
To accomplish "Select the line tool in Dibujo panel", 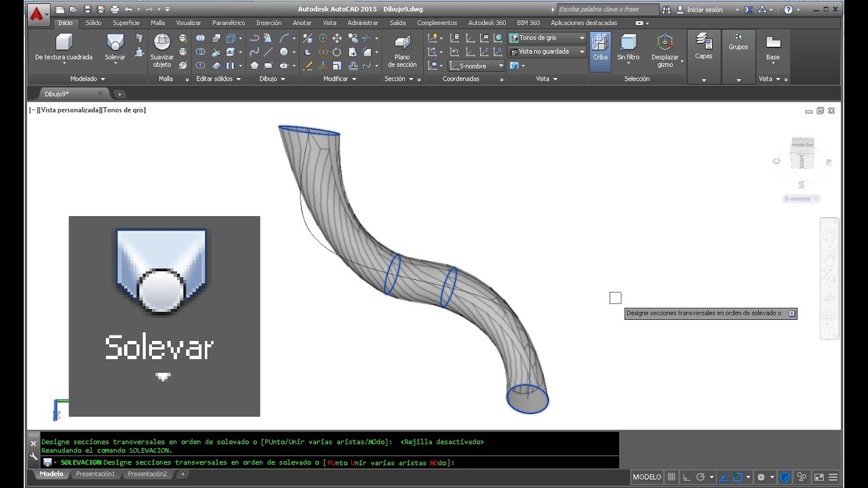I will tap(269, 52).
